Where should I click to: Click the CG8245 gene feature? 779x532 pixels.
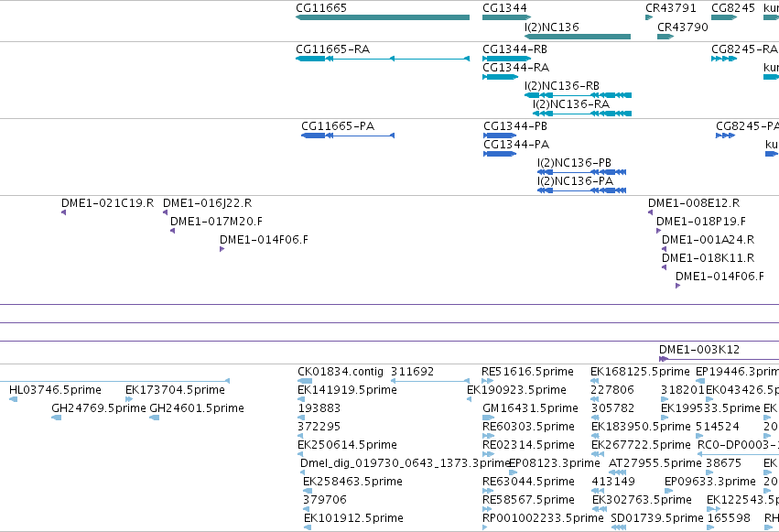tap(724, 17)
